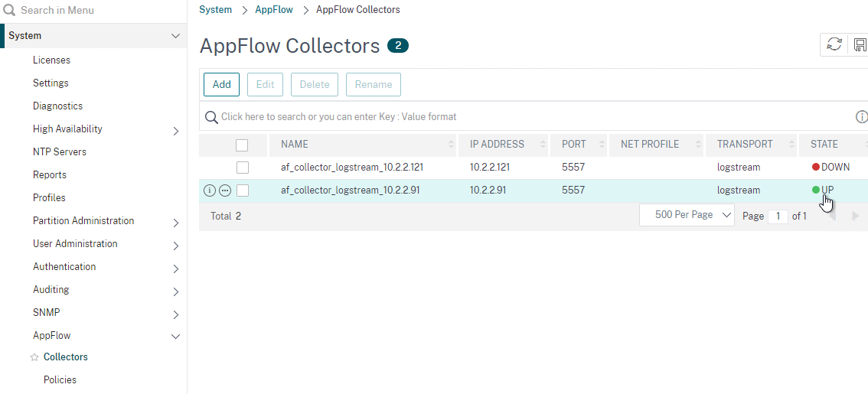
Task: Open NTP Servers in the System menu
Action: [59, 151]
